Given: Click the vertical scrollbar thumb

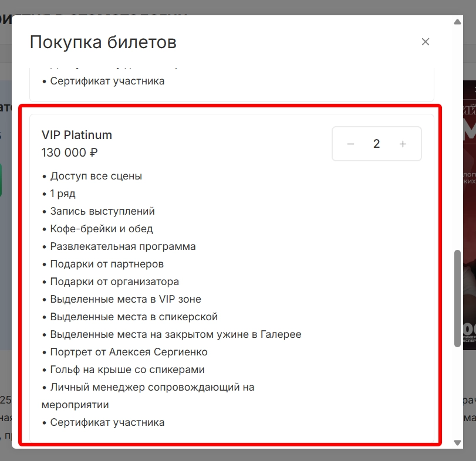Looking at the screenshot, I should [458, 298].
